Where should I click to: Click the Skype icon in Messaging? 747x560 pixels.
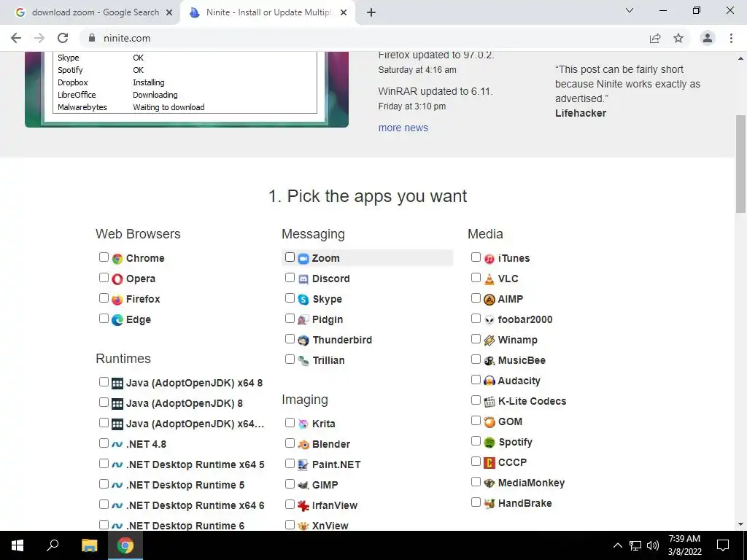(x=303, y=300)
